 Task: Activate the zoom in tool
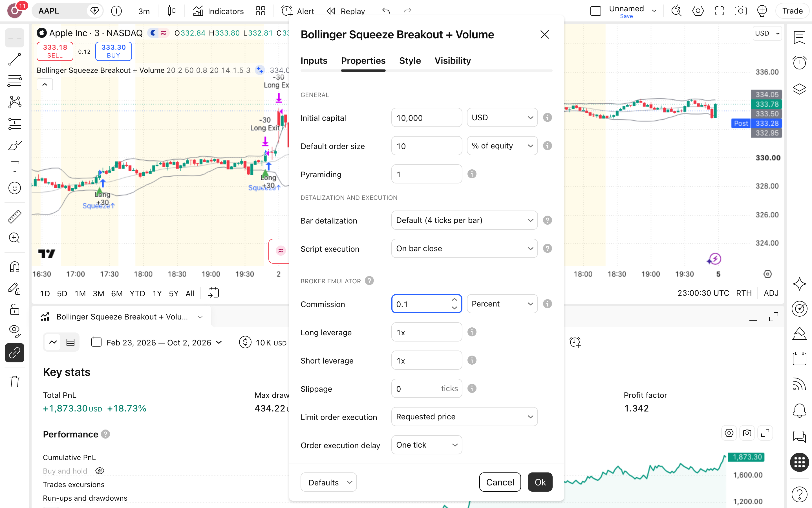pyautogui.click(x=14, y=238)
